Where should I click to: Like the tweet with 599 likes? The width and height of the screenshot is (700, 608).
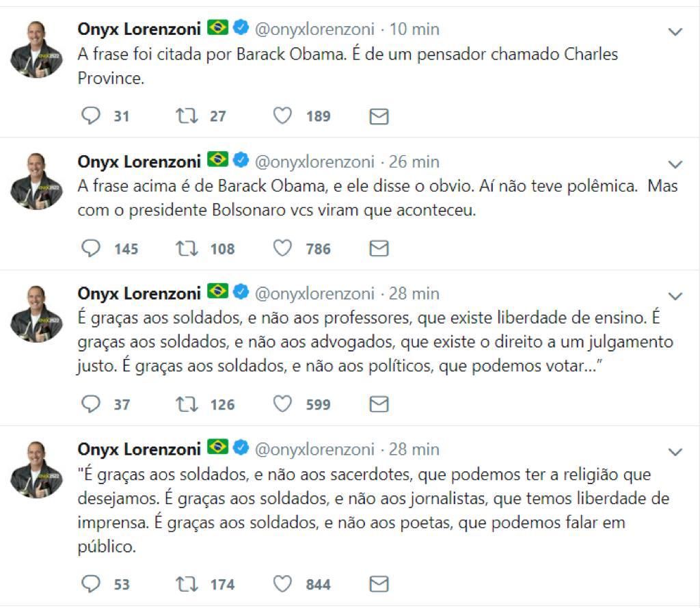point(282,404)
